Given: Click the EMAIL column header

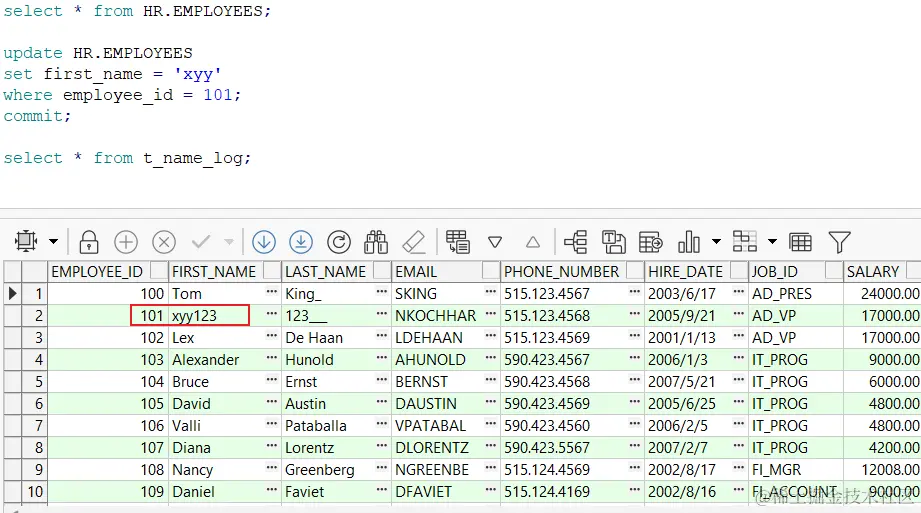Looking at the screenshot, I should 446,271.
